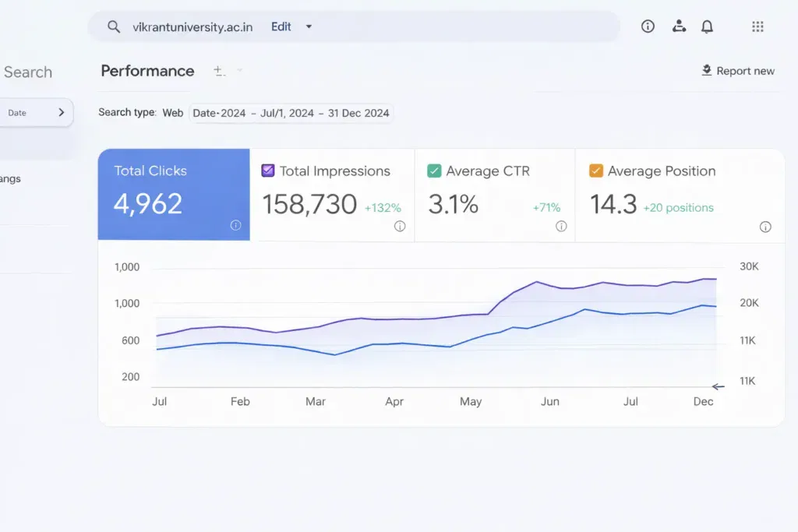Click the Edit link in search bar
Viewport: 798px width, 532px height.
281,26
